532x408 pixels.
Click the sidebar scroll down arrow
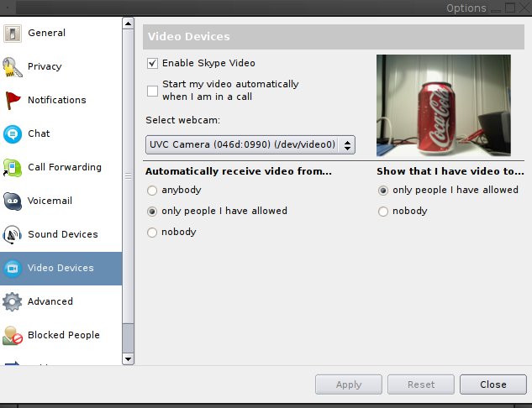[x=128, y=358]
